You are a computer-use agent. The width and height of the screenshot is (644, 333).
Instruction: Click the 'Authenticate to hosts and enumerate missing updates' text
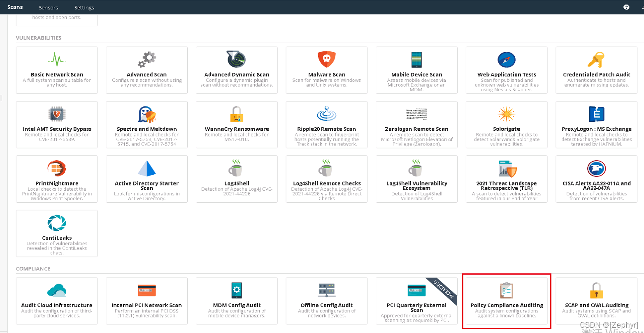(596, 83)
